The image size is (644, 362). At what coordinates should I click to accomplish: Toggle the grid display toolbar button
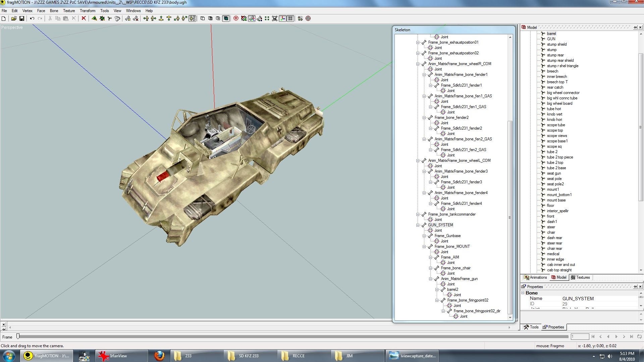pos(290,18)
